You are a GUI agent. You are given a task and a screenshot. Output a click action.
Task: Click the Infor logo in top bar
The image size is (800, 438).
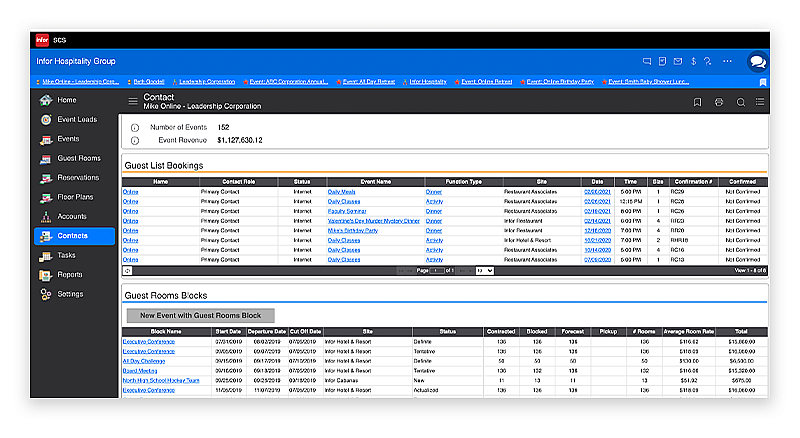(x=42, y=40)
